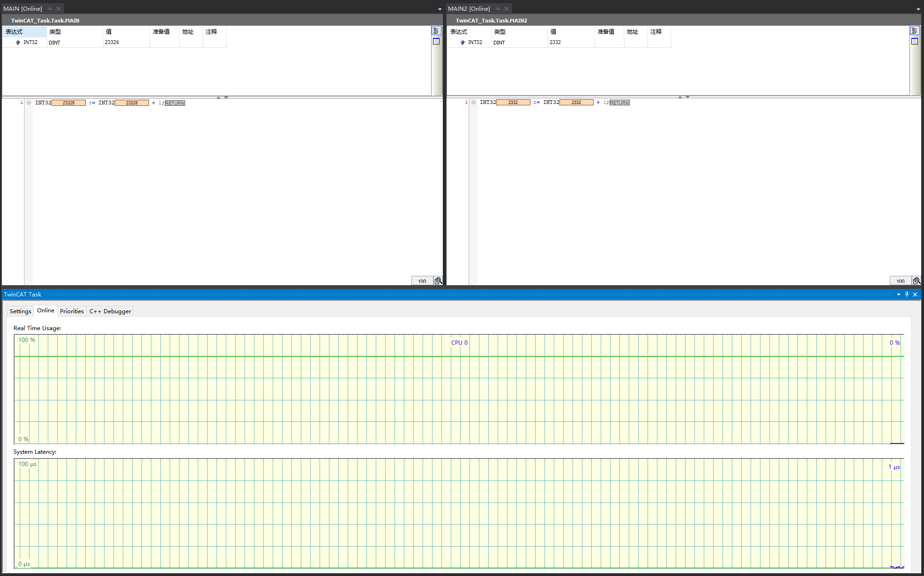Open TwinCAT Task window position dropdown
This screenshot has height=576, width=924.
coord(898,295)
